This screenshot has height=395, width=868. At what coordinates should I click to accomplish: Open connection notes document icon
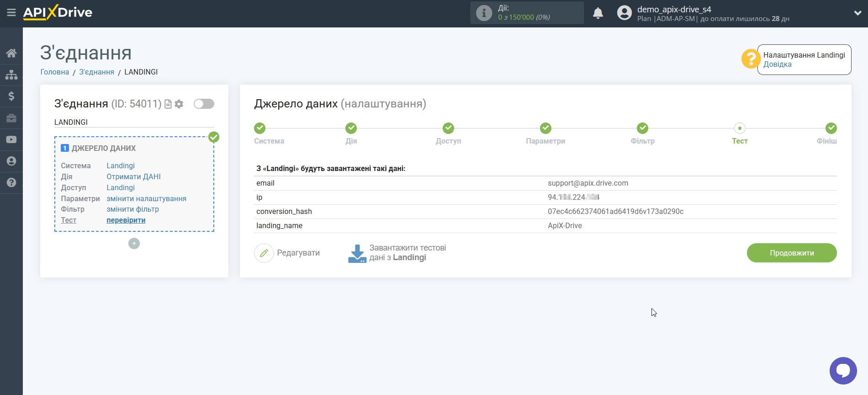pos(168,104)
